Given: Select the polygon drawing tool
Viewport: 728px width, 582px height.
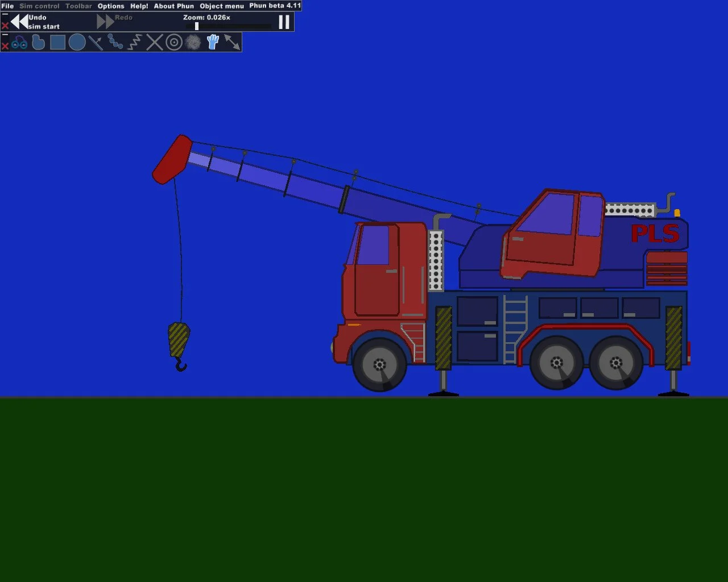Looking at the screenshot, I should point(38,43).
